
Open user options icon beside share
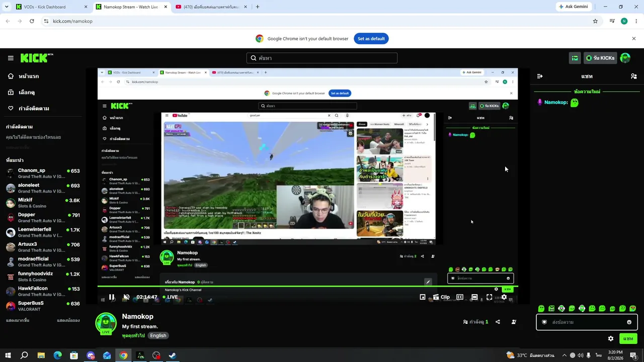pyautogui.click(x=514, y=322)
